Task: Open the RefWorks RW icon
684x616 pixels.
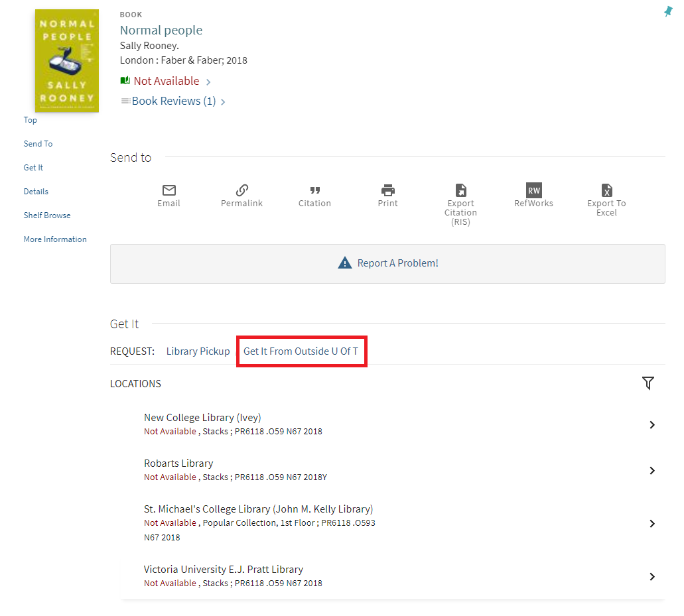Action: (534, 190)
